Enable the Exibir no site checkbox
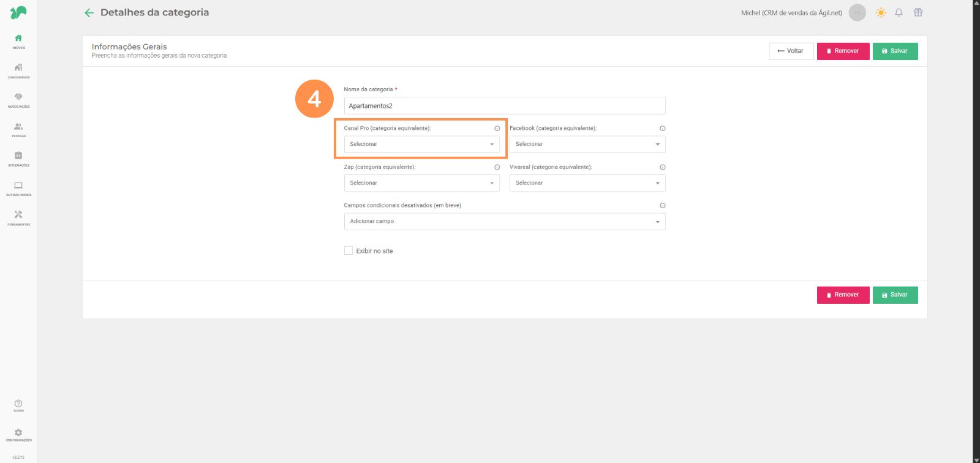 [x=349, y=250]
